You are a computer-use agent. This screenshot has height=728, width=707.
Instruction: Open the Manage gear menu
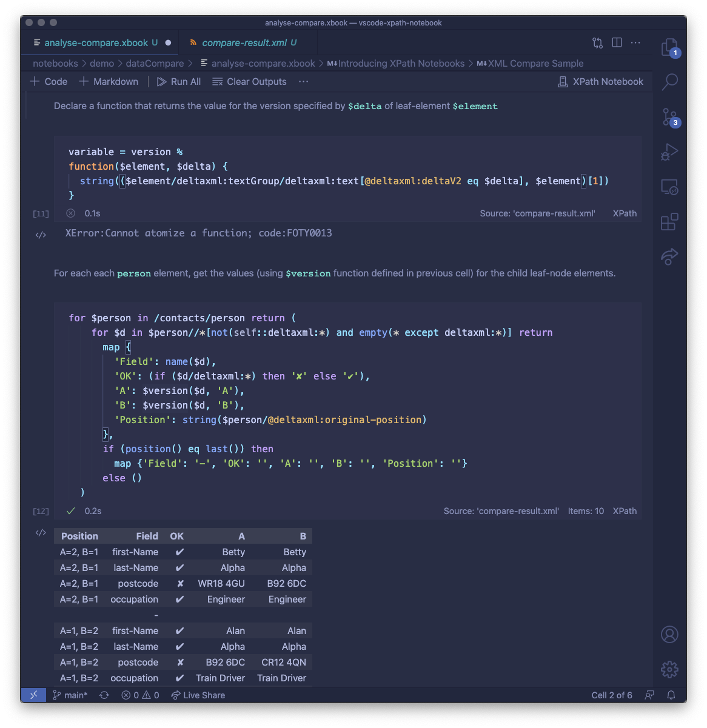669,669
